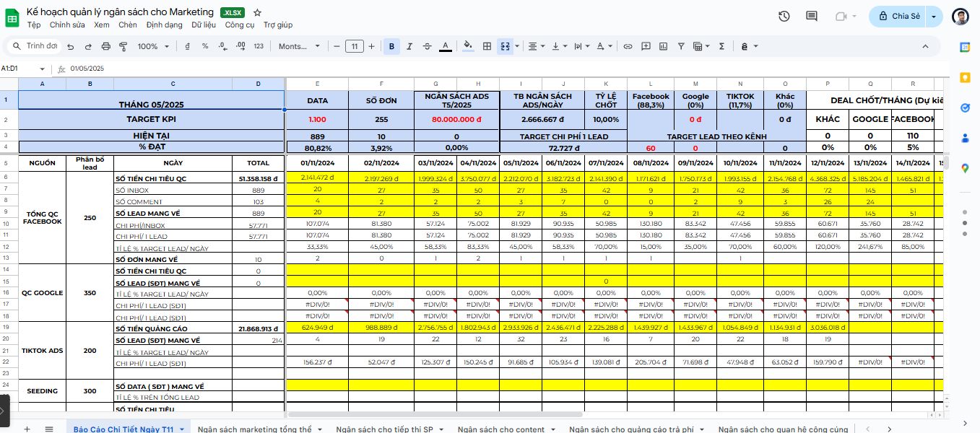Viewport: 980px width, 433px height.
Task: Add a new sheet with plus button
Action: [x=27, y=429]
